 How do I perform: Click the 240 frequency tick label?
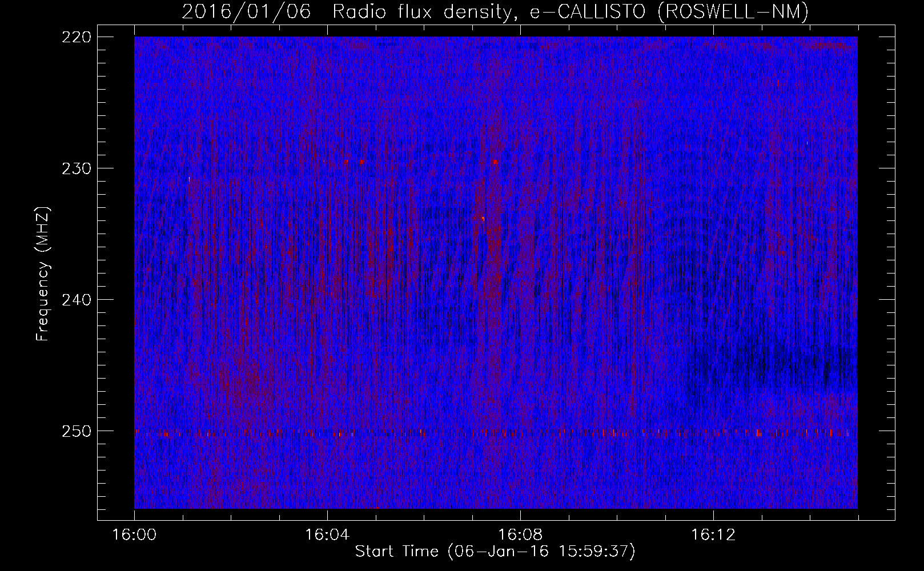[76, 300]
